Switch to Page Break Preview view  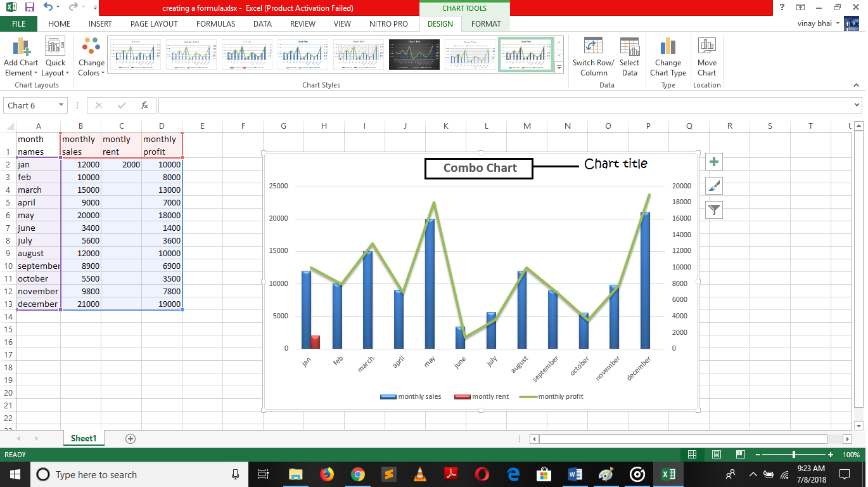tap(739, 455)
